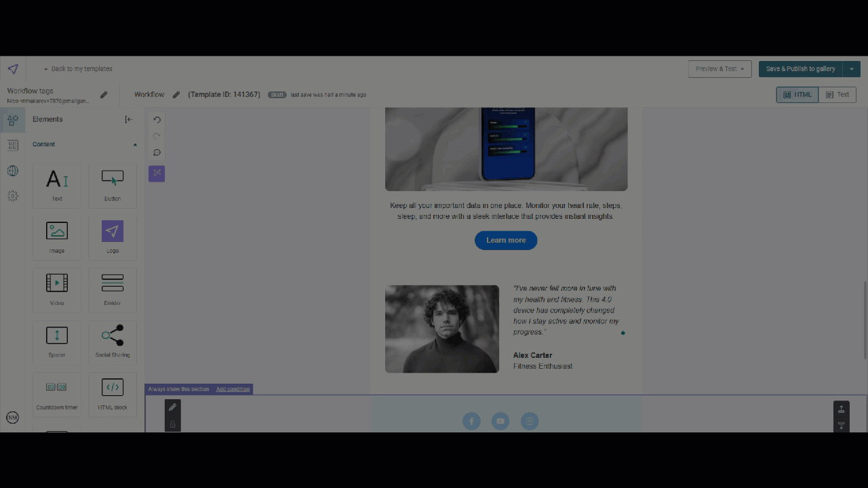Click the redo arrow
Viewport: 868px width, 488px height.
click(157, 136)
